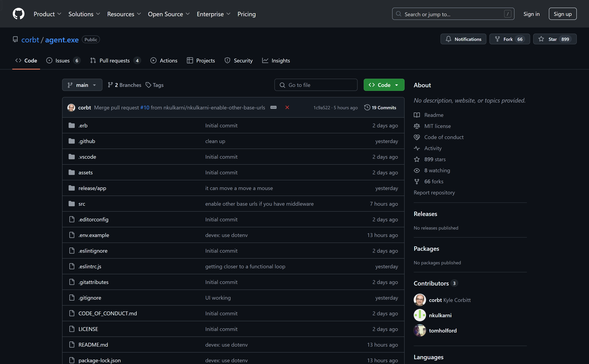Open the .env.example file
The image size is (589, 364).
pos(94,235)
